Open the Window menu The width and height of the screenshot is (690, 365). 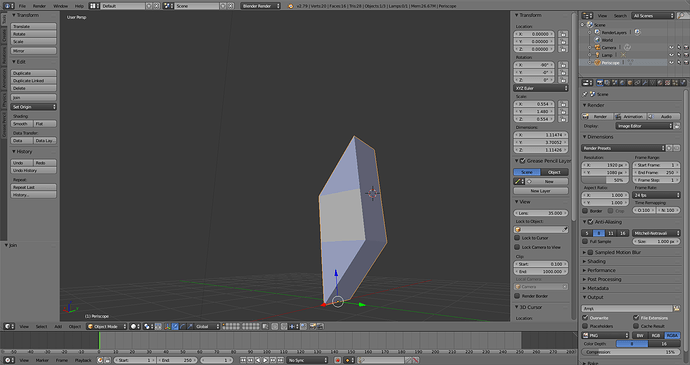[x=60, y=6]
